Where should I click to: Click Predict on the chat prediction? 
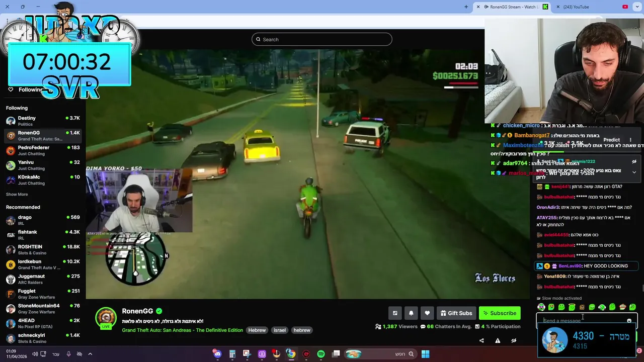coord(612,140)
